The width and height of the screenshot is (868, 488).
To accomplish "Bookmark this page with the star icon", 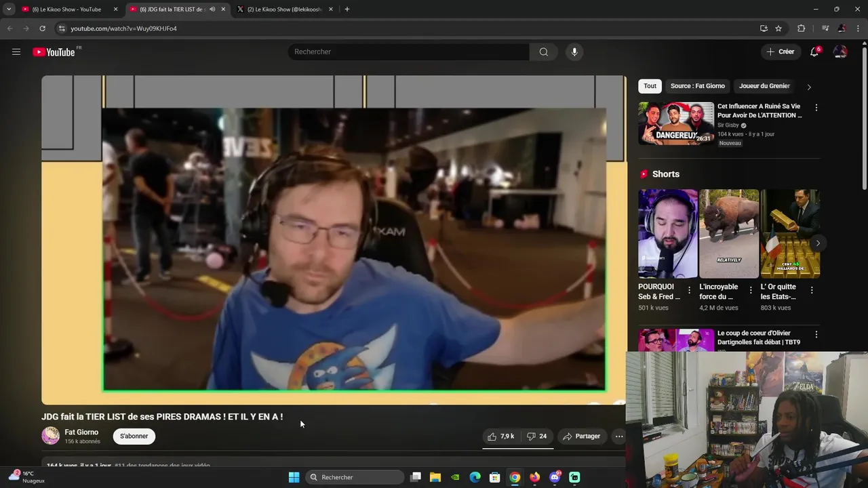I will point(778,28).
